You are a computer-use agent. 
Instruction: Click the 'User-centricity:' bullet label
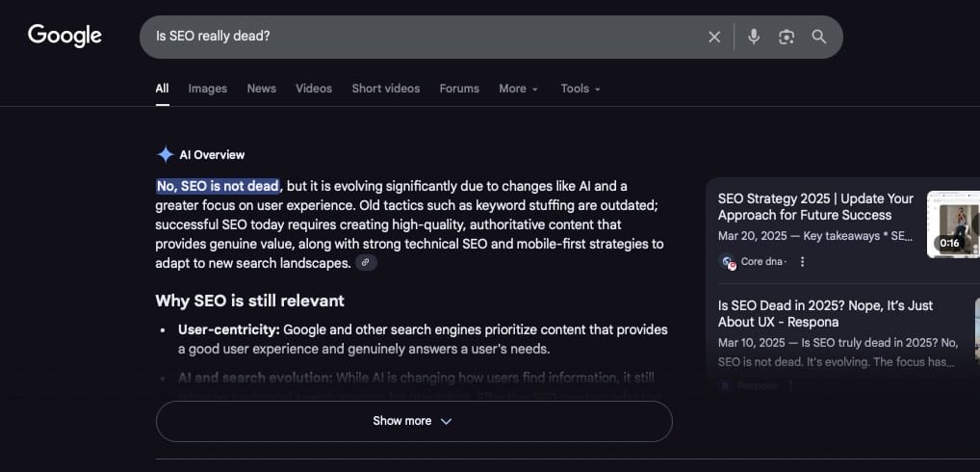click(x=229, y=329)
